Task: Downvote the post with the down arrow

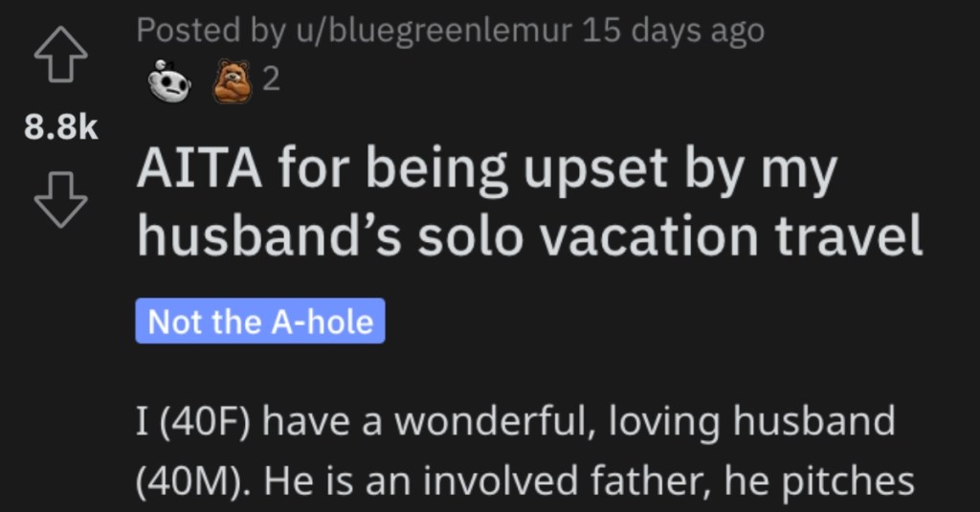Action: [x=60, y=199]
